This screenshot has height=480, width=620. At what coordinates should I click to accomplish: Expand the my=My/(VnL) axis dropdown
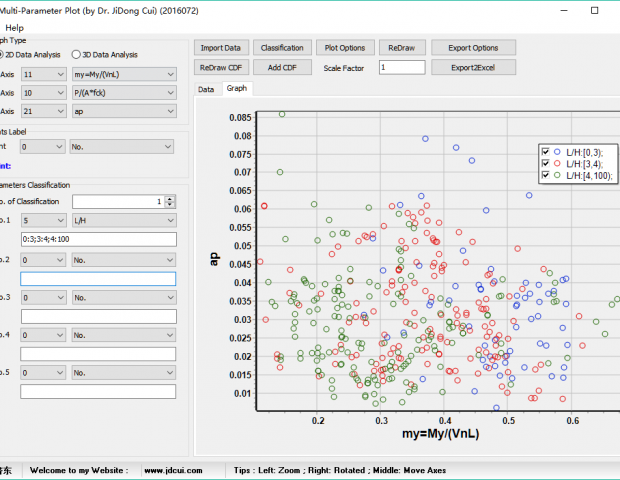pyautogui.click(x=124, y=74)
